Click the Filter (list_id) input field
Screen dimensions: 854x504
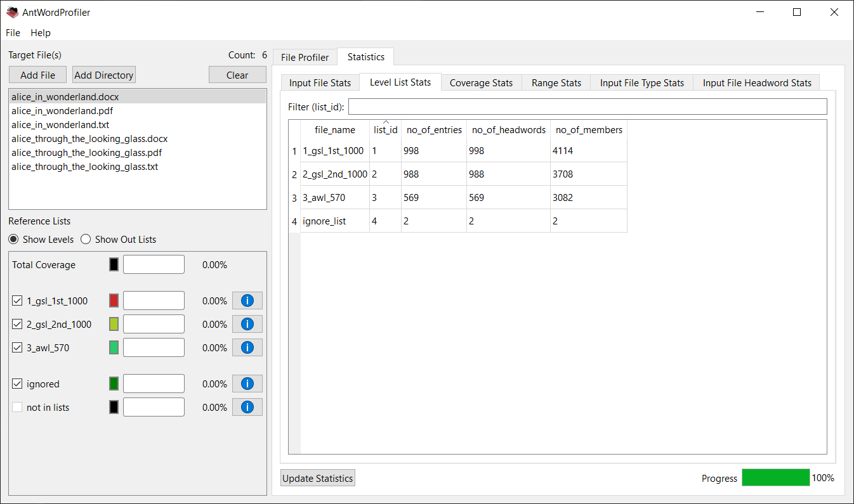(x=588, y=107)
